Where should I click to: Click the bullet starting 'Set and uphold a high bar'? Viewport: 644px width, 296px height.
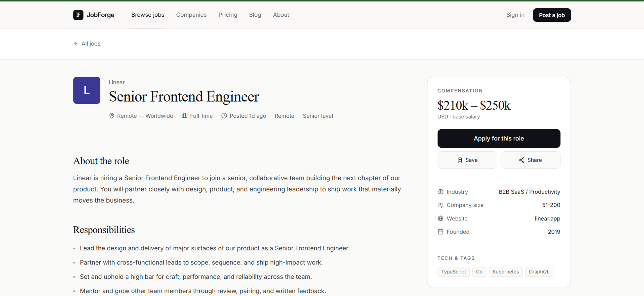196,277
